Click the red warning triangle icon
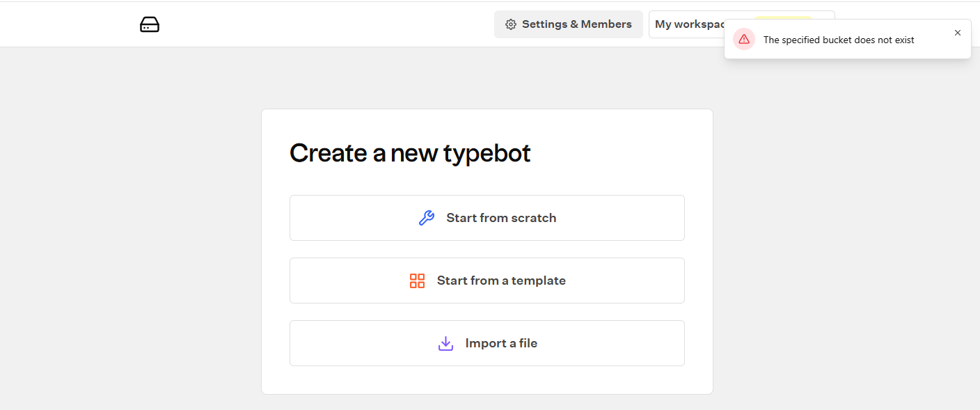The image size is (980, 410). click(744, 39)
